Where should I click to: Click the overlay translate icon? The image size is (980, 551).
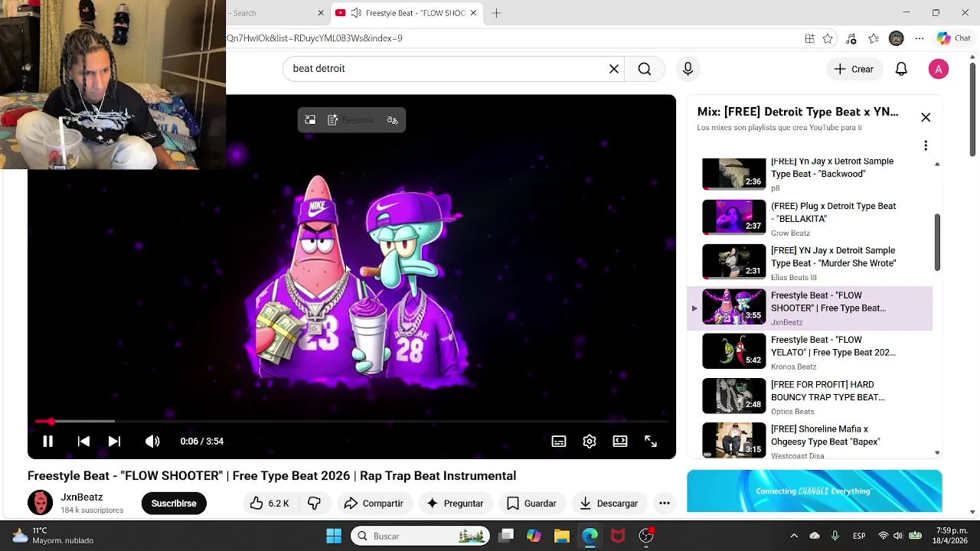tap(393, 120)
